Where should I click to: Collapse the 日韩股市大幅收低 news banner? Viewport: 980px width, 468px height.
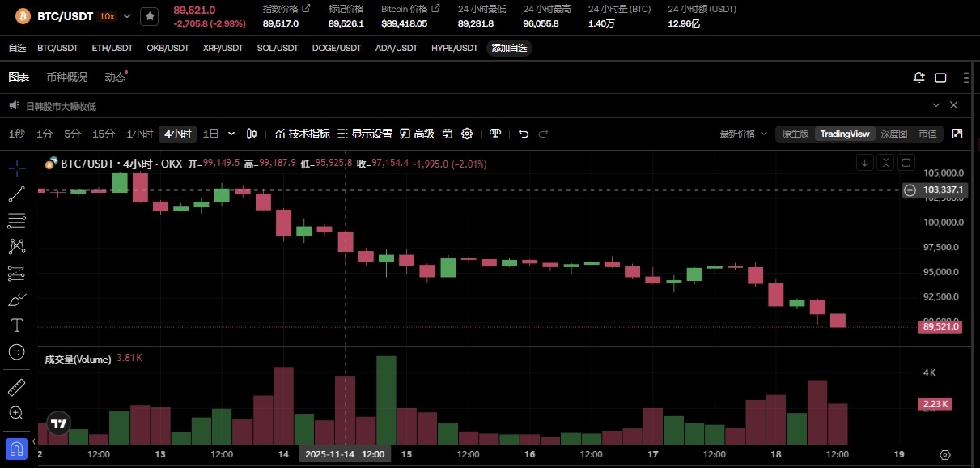[936, 105]
